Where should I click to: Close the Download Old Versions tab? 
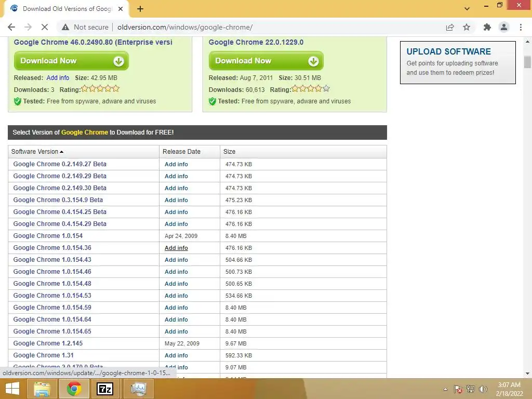[121, 9]
